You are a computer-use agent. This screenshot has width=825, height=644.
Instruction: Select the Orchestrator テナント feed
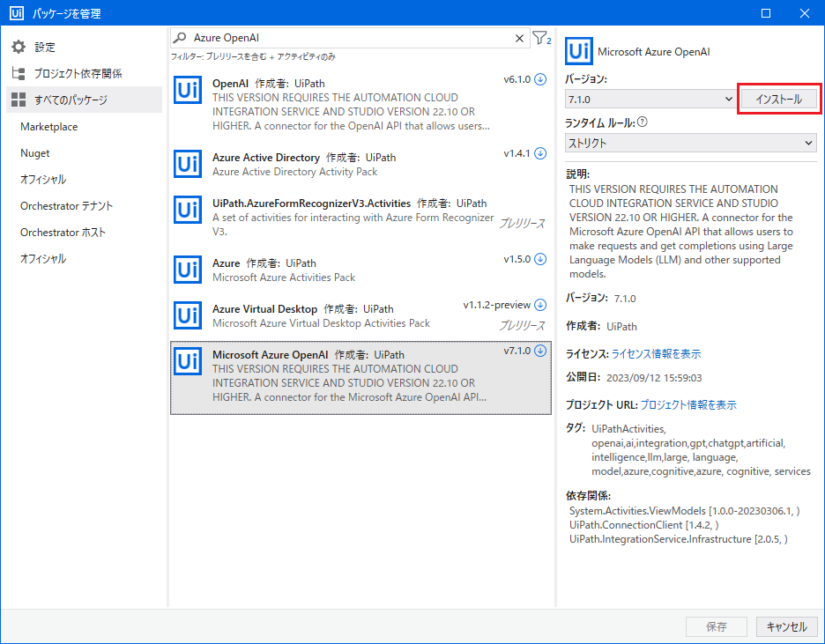(67, 205)
